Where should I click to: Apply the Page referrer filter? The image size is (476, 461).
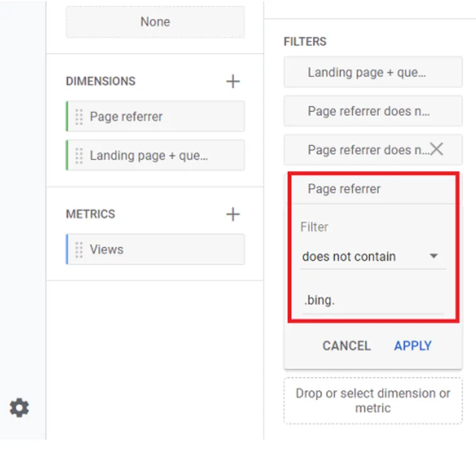coord(412,346)
